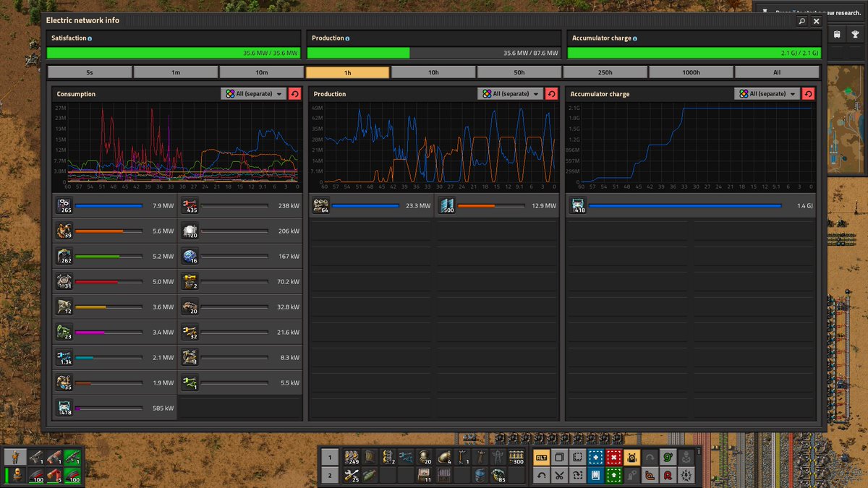
Task: Select the green-highlighted ammo slot showing 100
Action: pyautogui.click(x=73, y=475)
